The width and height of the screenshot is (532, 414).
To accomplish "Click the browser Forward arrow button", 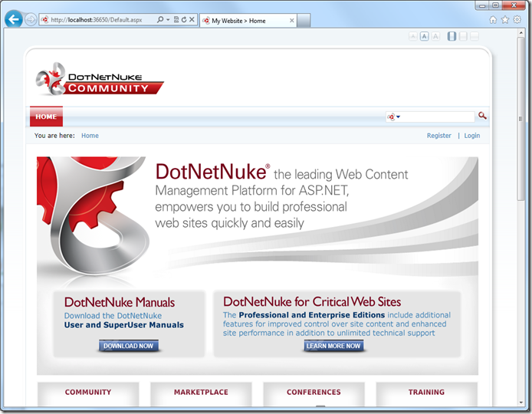I will click(31, 20).
